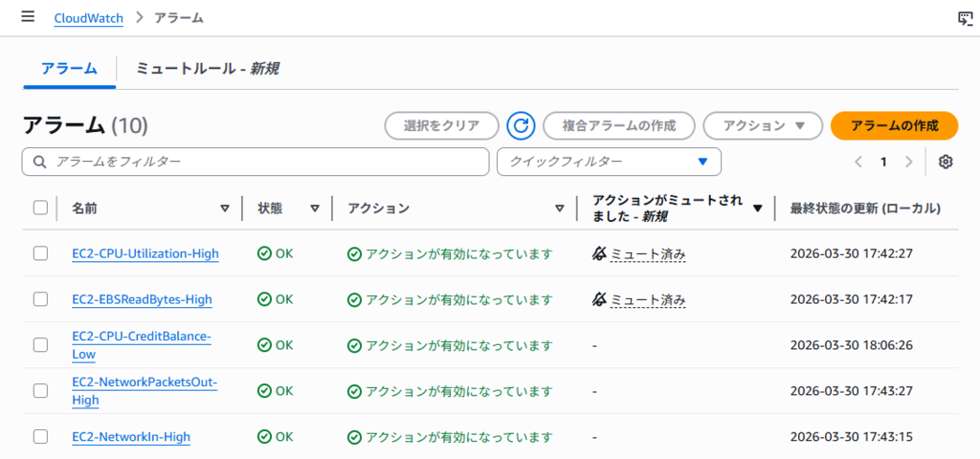
Task: Sort by 名前 column arrow
Action: click(225, 208)
